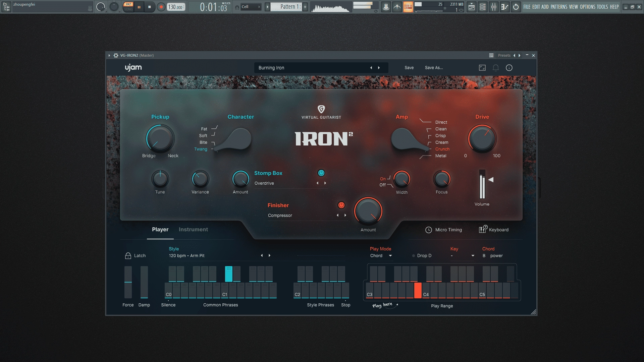Switch to next Finisher effect from Compressor
Screen dimensions: 644x362
[x=345, y=215]
